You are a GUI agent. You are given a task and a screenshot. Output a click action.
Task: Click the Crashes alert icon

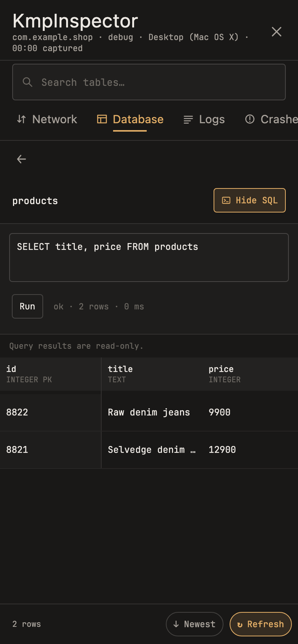pos(250,119)
